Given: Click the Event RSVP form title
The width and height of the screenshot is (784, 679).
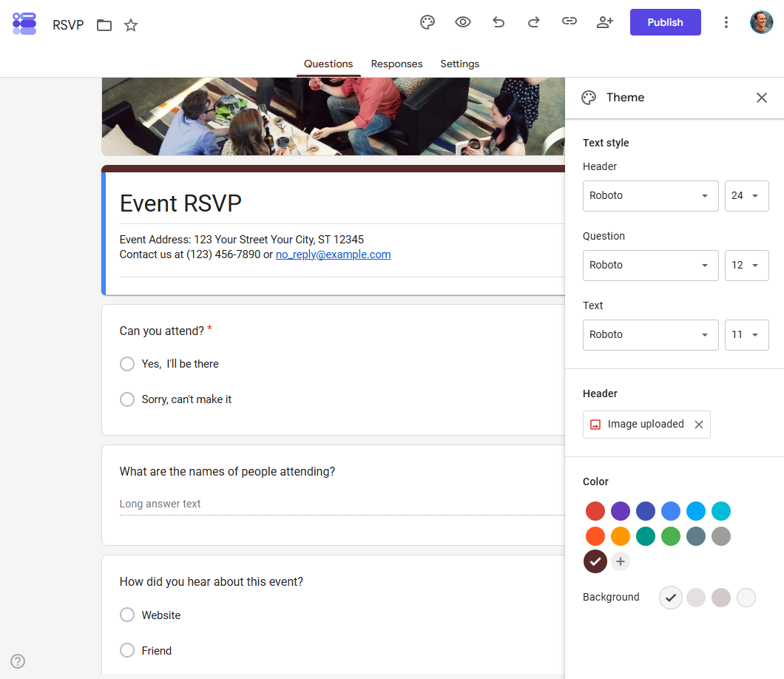Looking at the screenshot, I should pos(180,203).
